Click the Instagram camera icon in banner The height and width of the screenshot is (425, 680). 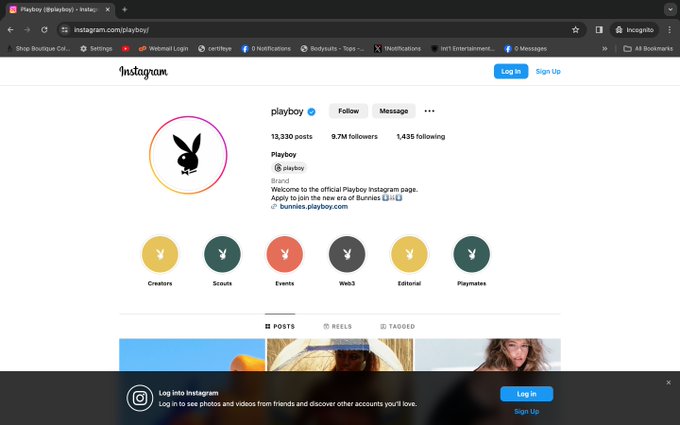[x=140, y=398]
